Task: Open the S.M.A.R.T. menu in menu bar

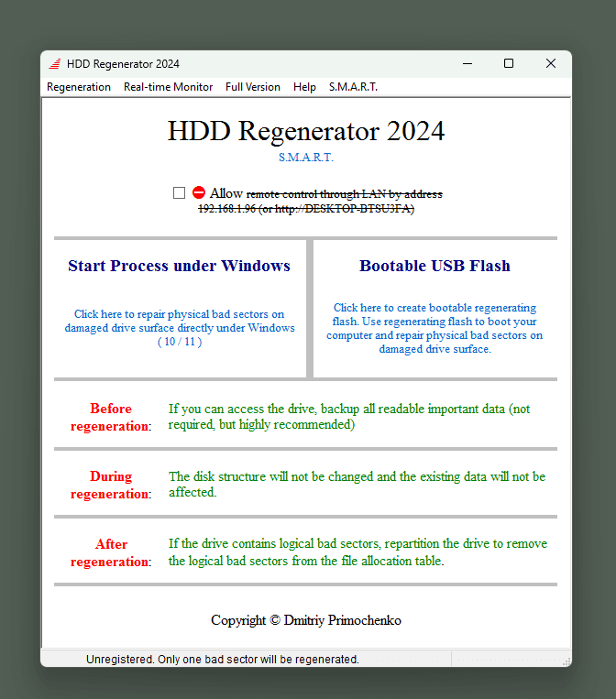Action: coord(353,87)
